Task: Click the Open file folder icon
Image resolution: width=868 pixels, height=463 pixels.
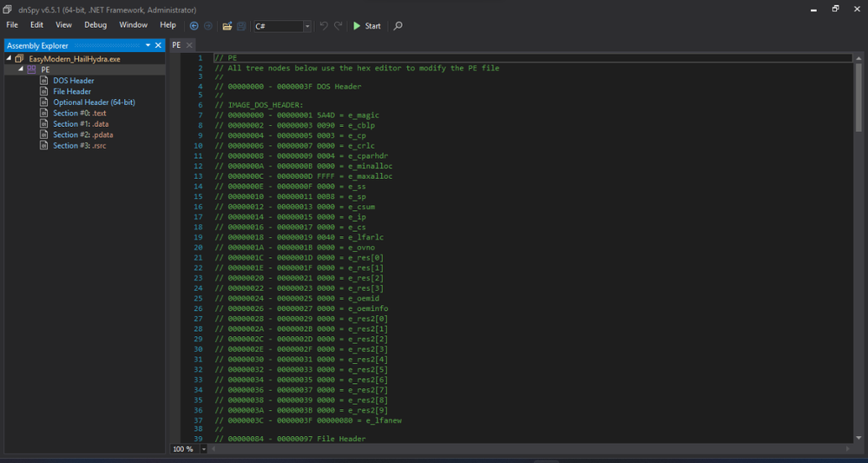Action: (x=227, y=26)
